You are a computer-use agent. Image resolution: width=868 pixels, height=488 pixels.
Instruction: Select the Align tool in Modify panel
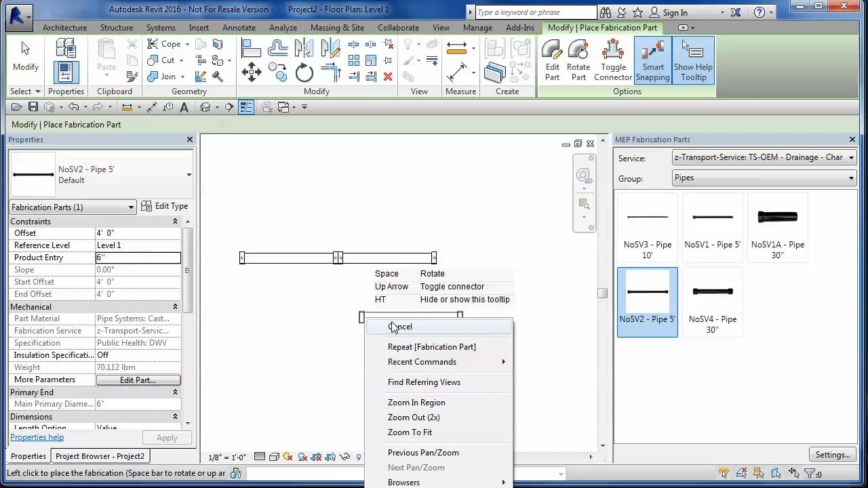point(252,47)
